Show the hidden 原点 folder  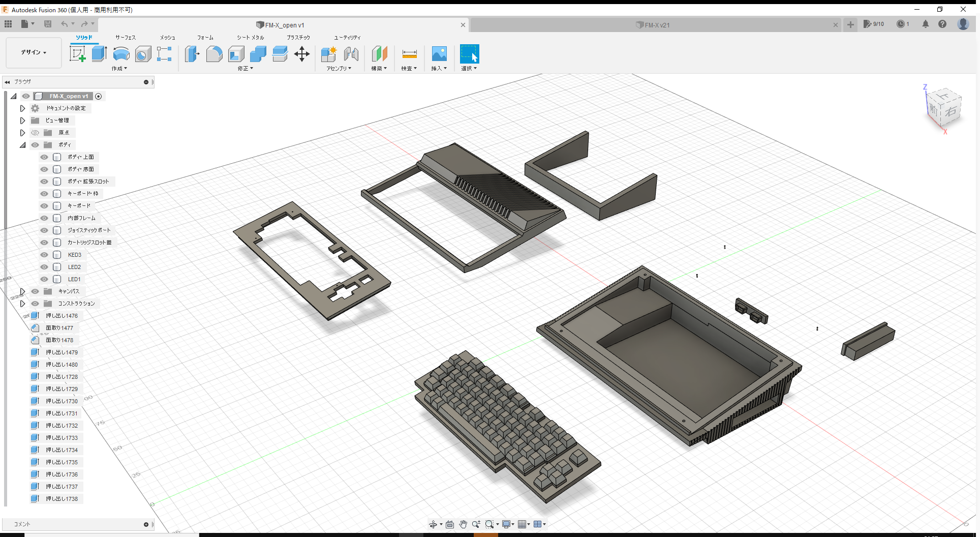coord(35,132)
